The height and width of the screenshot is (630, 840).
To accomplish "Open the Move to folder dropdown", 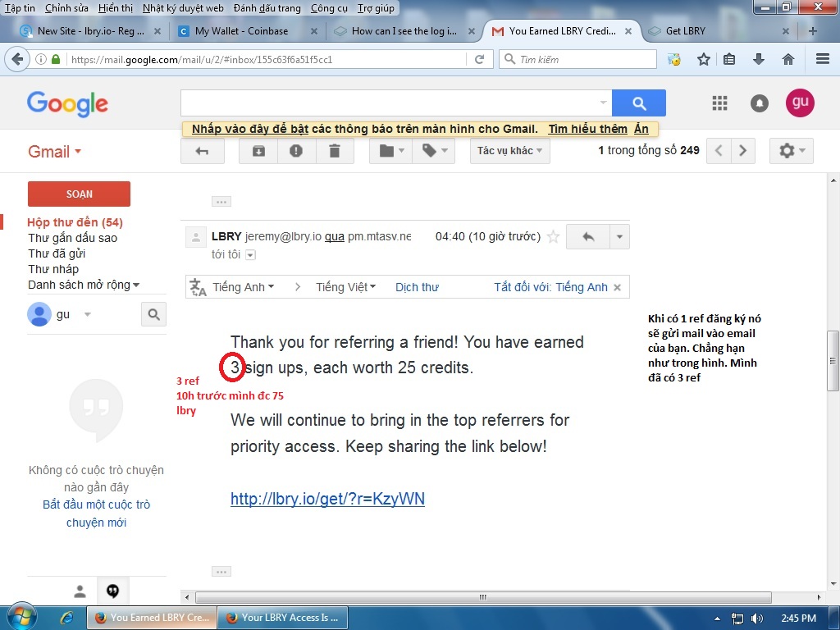I will tap(390, 151).
